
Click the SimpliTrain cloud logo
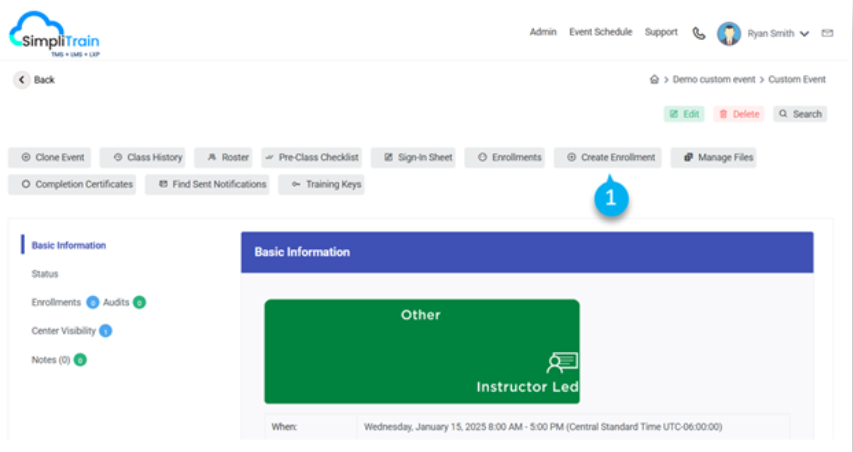[x=54, y=34]
